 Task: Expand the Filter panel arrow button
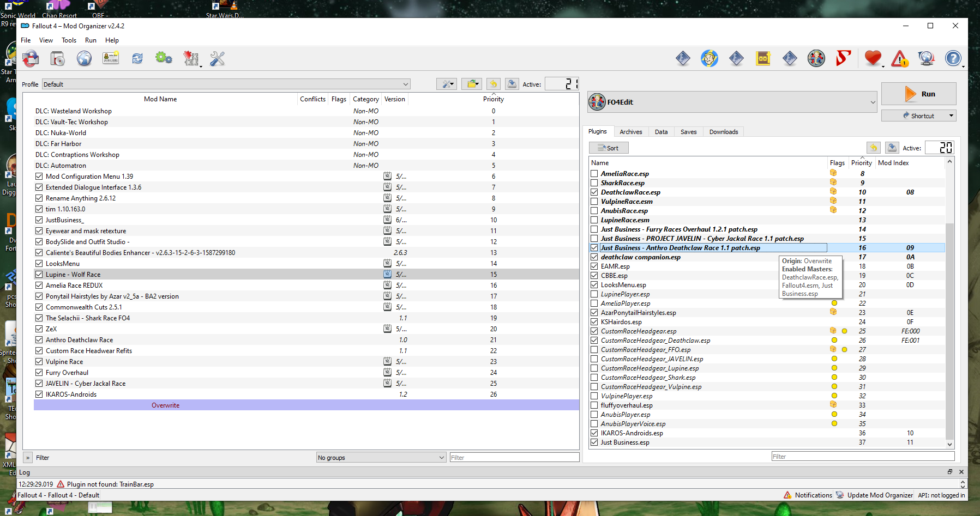point(28,458)
